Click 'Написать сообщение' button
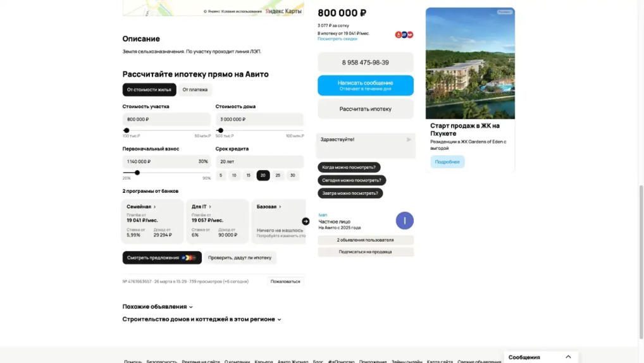Screen dimensions: 644x363 [366, 85]
